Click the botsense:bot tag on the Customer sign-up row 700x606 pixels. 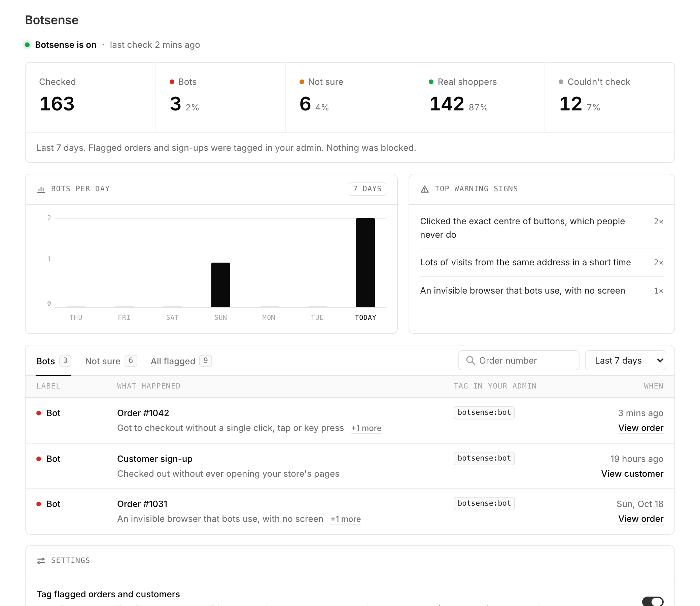click(484, 459)
